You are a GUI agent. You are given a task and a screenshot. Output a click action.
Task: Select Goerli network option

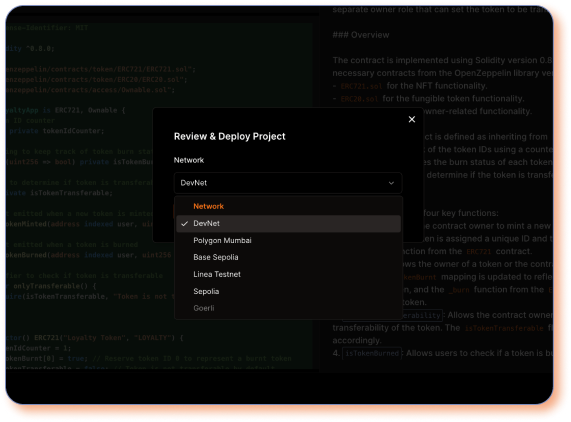pyautogui.click(x=288, y=308)
